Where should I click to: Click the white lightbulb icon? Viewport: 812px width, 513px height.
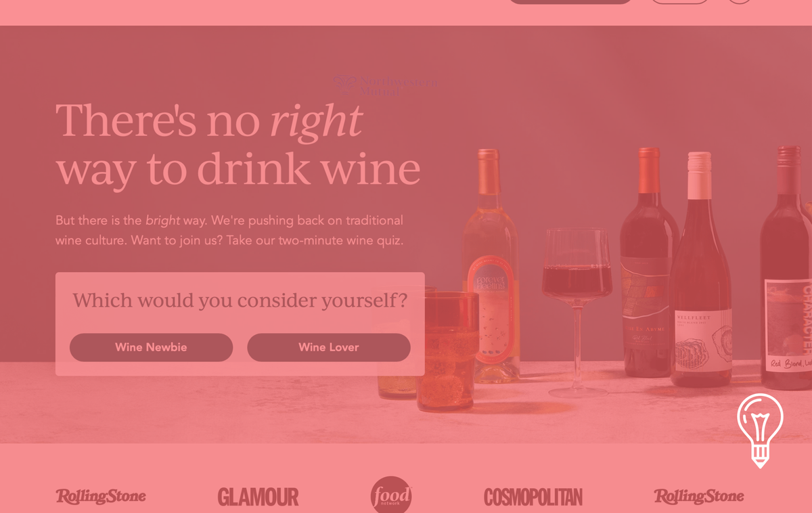click(760, 430)
